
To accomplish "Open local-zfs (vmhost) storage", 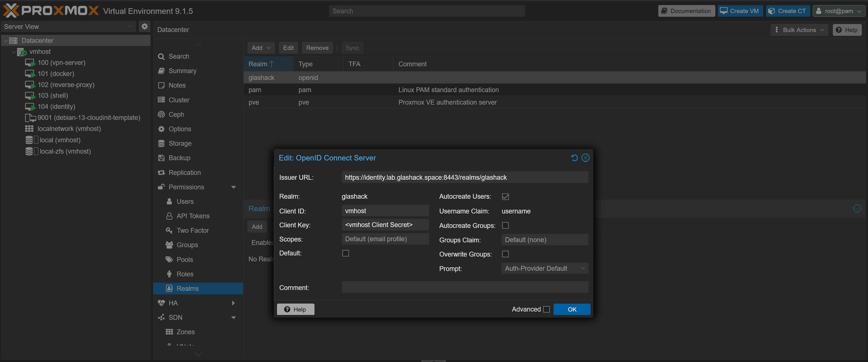I will tap(65, 151).
